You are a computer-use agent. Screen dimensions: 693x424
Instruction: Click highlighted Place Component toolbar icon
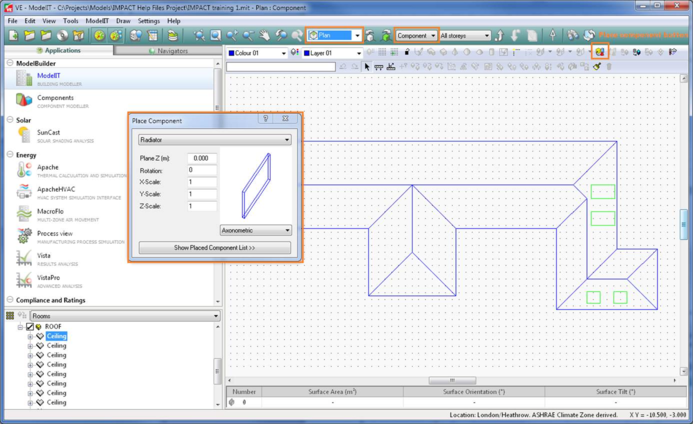(599, 52)
